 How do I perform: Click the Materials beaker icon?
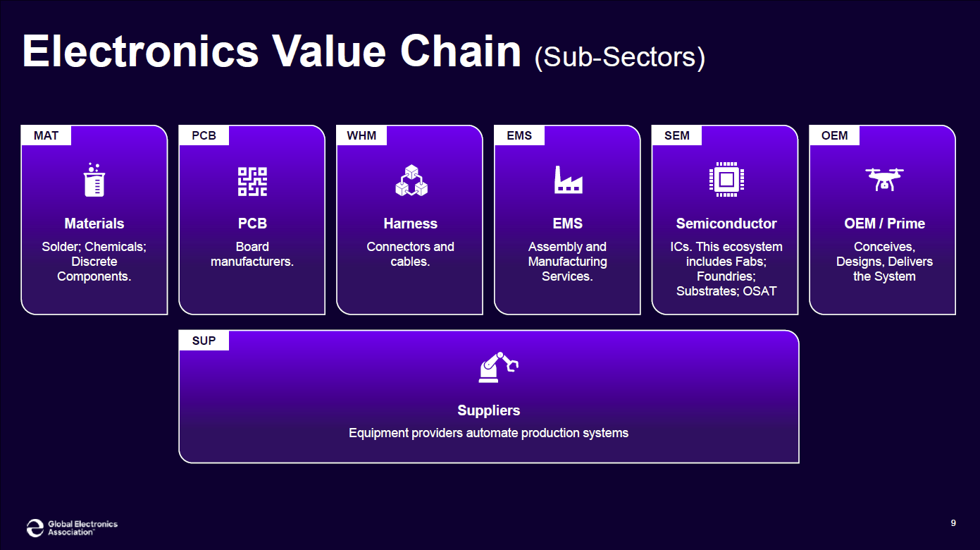coord(94,180)
